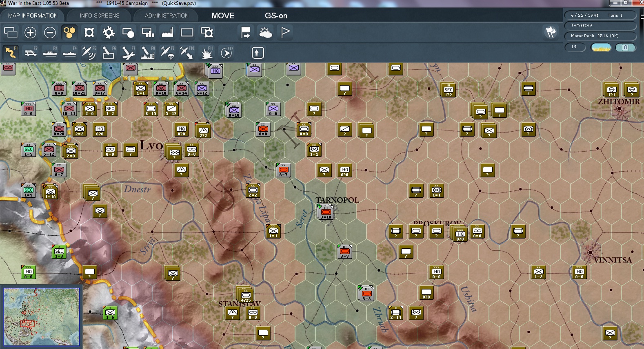This screenshot has width=644, height=349.
Task: Click the date and Turn 1 field
Action: point(600,15)
